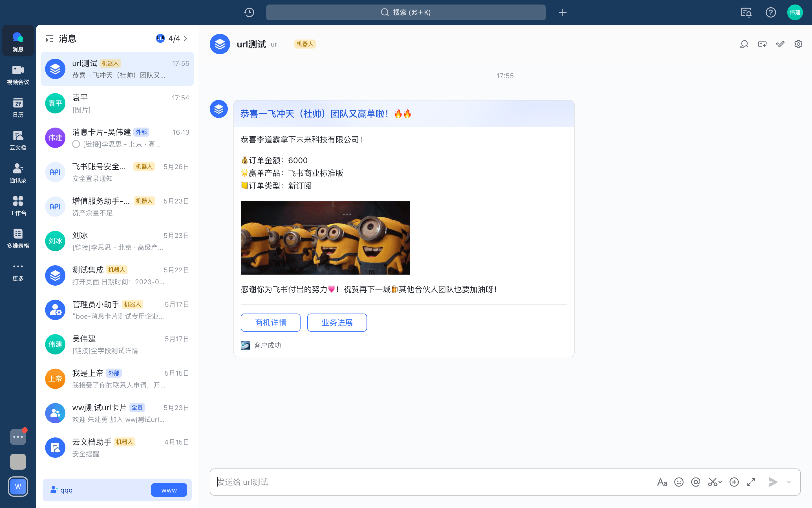
Task: Open Contacts in the sidebar
Action: pyautogui.click(x=18, y=173)
